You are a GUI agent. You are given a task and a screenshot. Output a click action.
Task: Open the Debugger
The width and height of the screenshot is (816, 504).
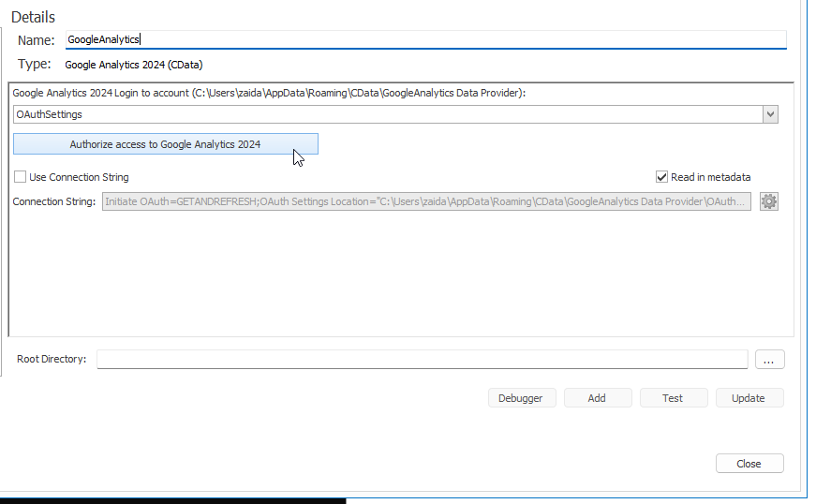pyautogui.click(x=522, y=398)
